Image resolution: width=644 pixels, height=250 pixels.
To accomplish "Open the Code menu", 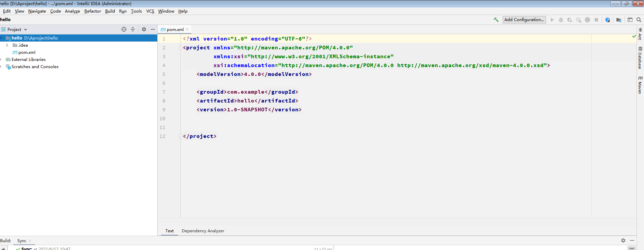I will (55, 11).
